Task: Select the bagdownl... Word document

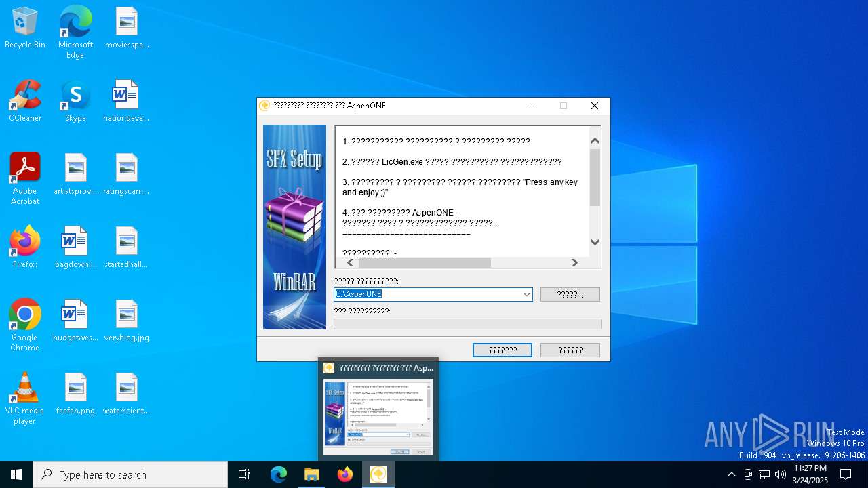Action: pos(75,248)
